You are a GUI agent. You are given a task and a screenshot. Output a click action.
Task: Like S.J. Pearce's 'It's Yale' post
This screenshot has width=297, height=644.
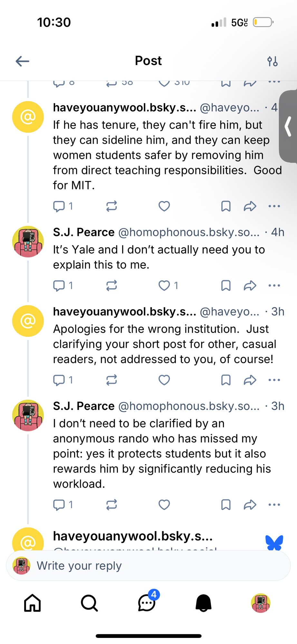(164, 286)
